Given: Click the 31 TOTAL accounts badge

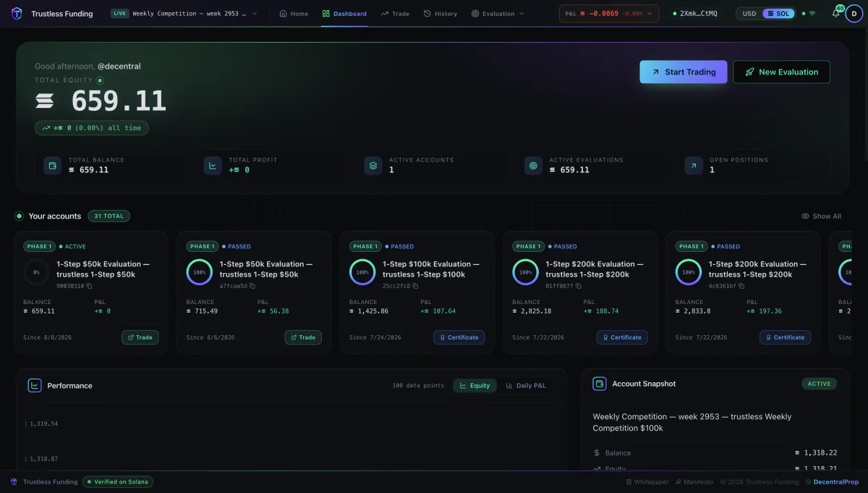Looking at the screenshot, I should 109,216.
